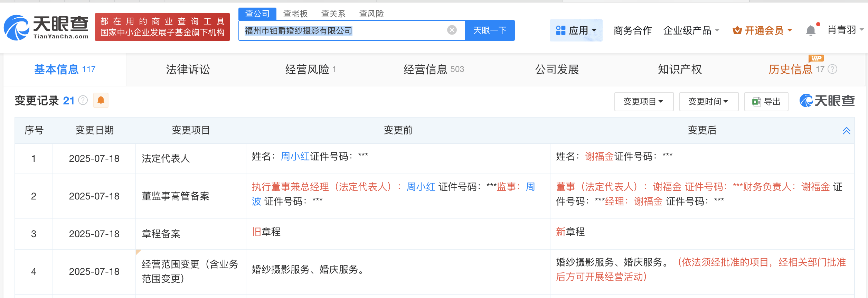Open 谢福金 after 经理 in row 2
The width and height of the screenshot is (868, 298).
648,201
